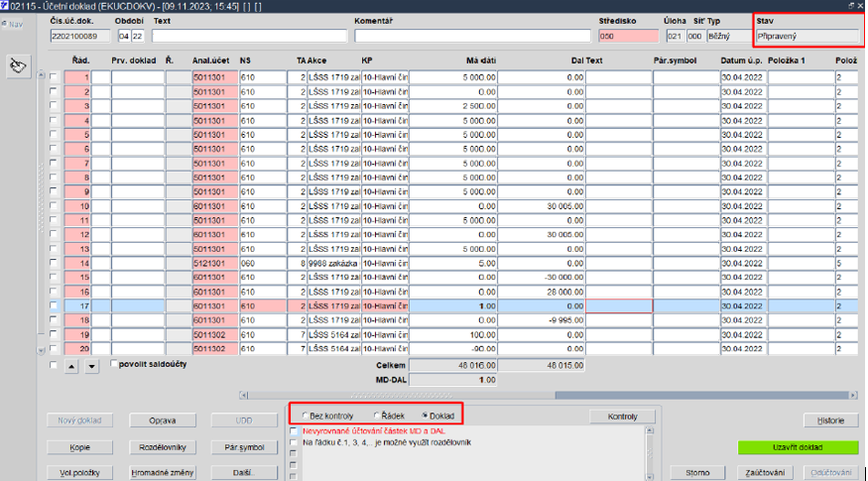This screenshot has width=868, height=481.
Task: Click the right arrow of horizontal scrollbar
Action: (853, 395)
